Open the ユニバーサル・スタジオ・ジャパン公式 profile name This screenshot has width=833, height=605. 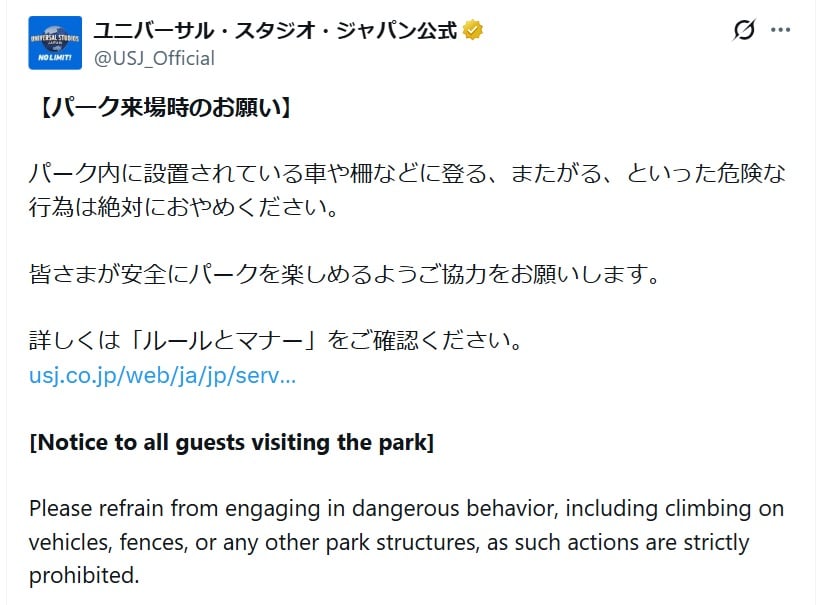pyautogui.click(x=275, y=30)
